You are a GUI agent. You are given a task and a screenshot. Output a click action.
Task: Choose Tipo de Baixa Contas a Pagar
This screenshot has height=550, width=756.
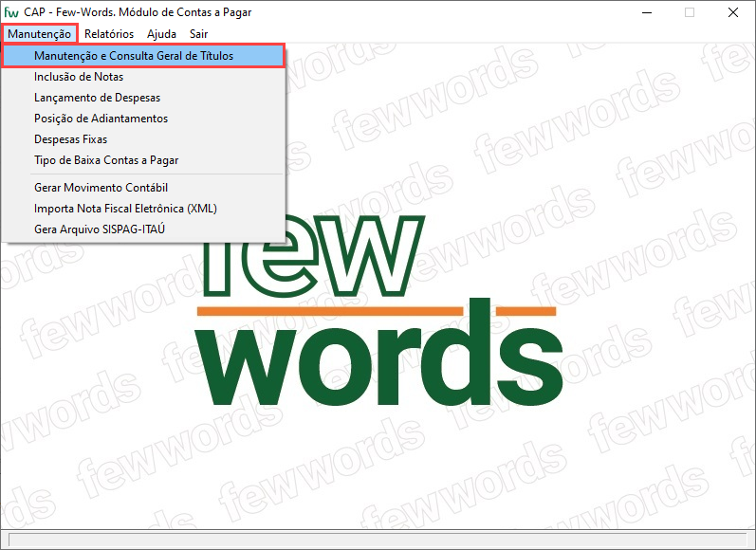tap(143, 160)
